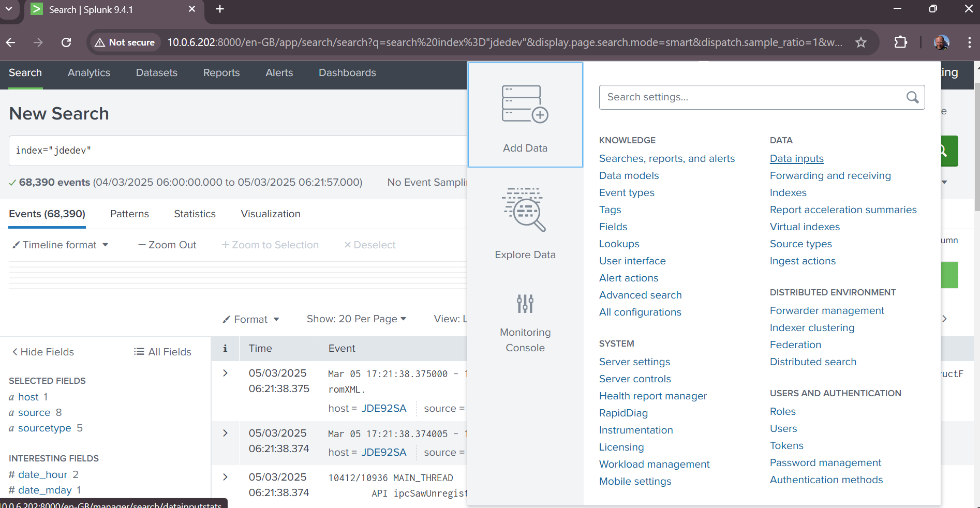Click inside the Search settings input field
The width and height of the screenshot is (980, 508).
[x=750, y=97]
